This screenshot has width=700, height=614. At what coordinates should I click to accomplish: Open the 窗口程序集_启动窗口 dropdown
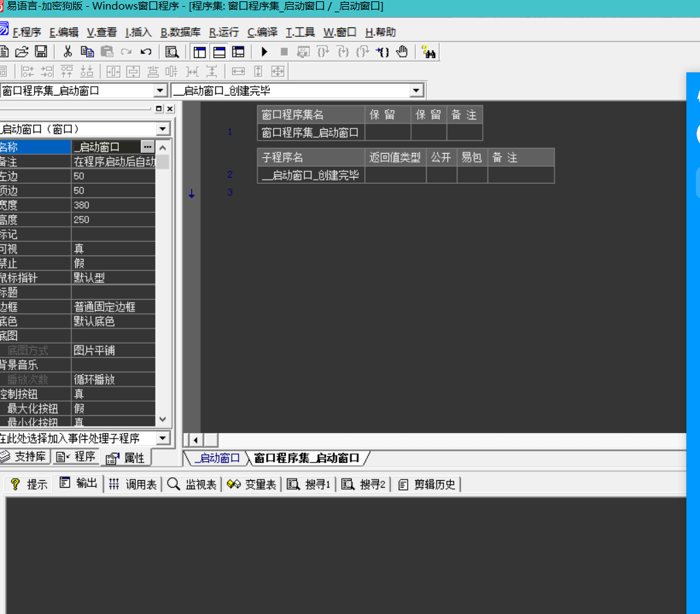[161, 89]
